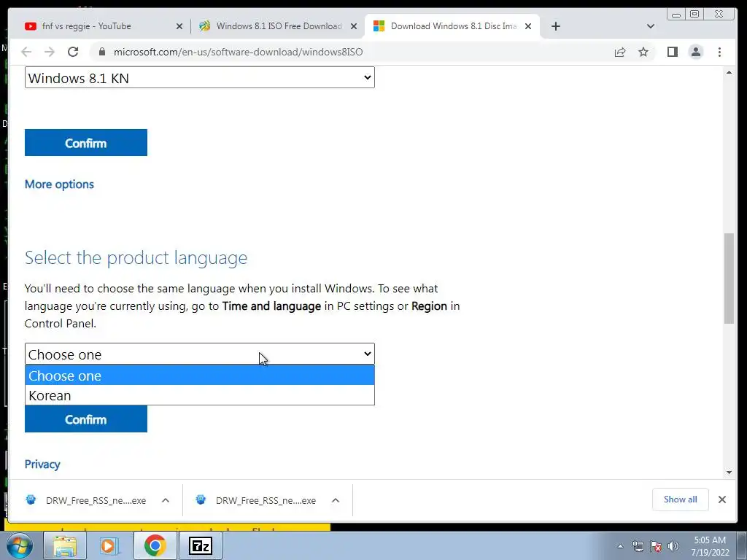This screenshot has height=560, width=747.
Task: Show hidden system tray icons
Action: (x=620, y=547)
